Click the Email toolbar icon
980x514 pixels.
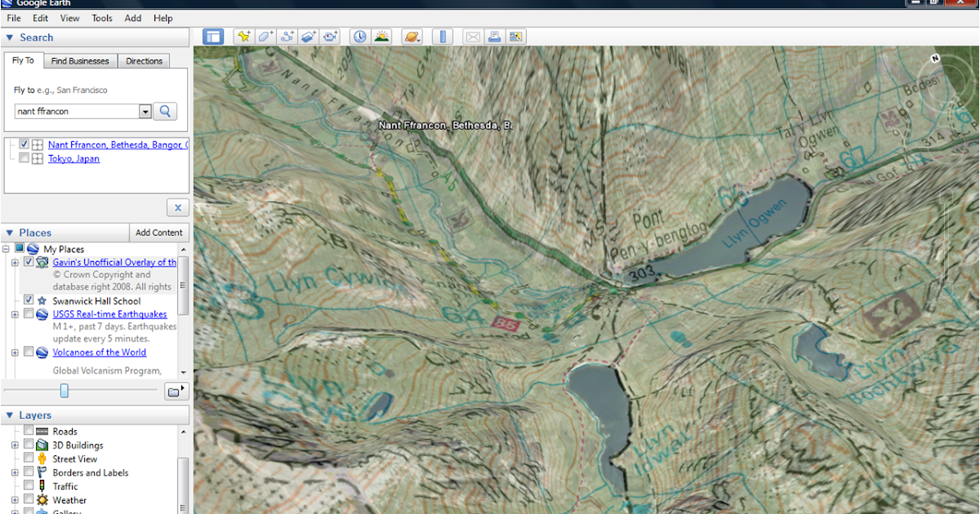click(x=473, y=36)
